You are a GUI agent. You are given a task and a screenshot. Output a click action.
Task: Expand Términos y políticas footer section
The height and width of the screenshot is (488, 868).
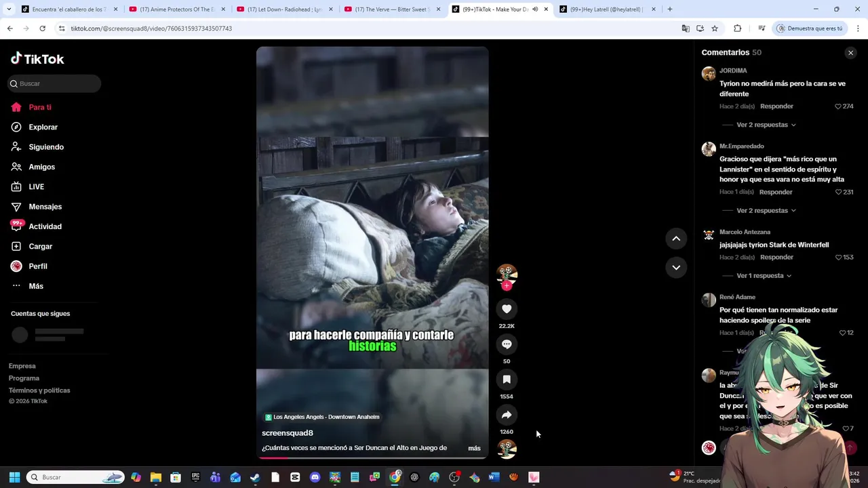[x=39, y=390]
